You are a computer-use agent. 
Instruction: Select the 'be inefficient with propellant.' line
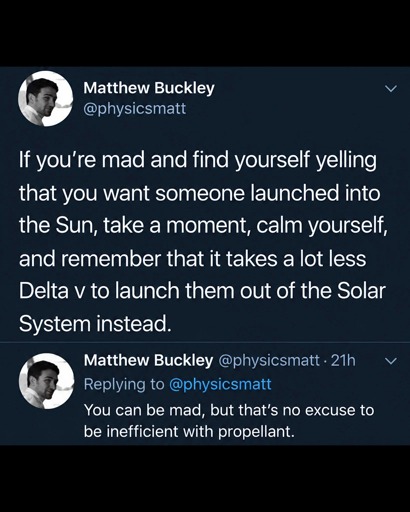(189, 432)
